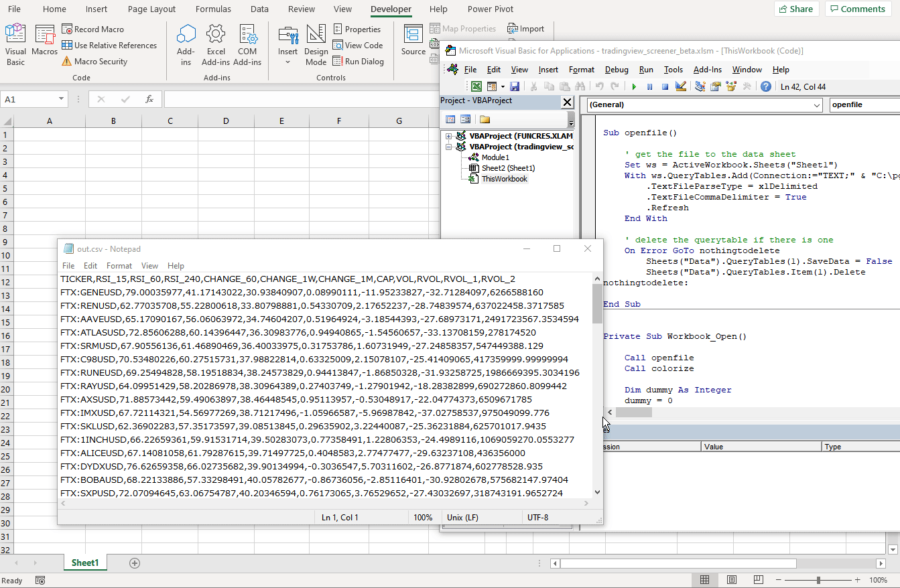
Task: Open Excel Add-ins dialog
Action: [216, 45]
